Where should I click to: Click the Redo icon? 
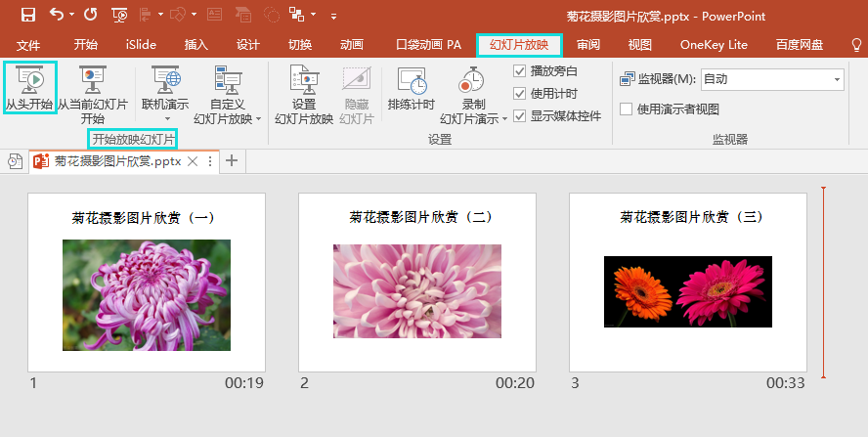(x=91, y=15)
